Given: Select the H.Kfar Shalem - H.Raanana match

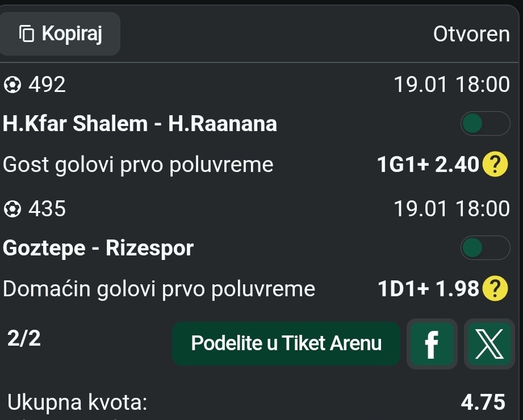Looking at the screenshot, I should [x=140, y=124].
